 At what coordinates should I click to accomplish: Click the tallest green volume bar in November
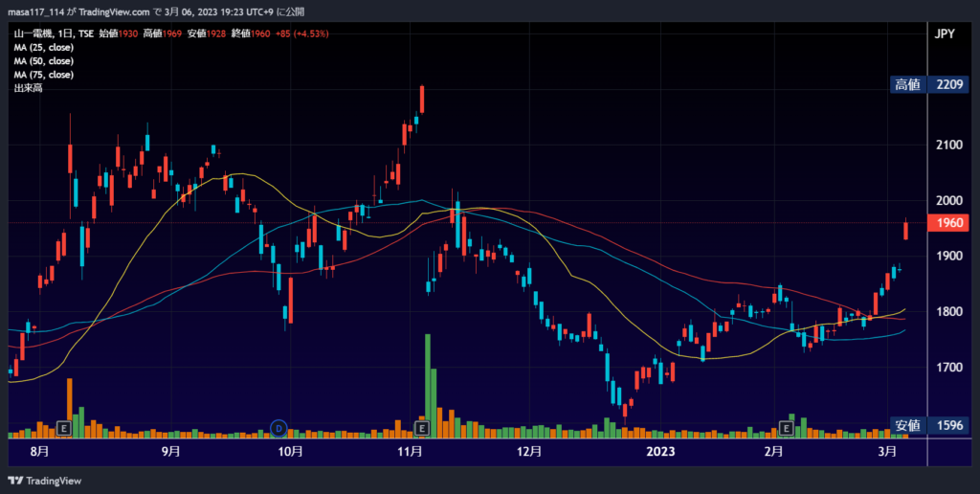point(428,385)
